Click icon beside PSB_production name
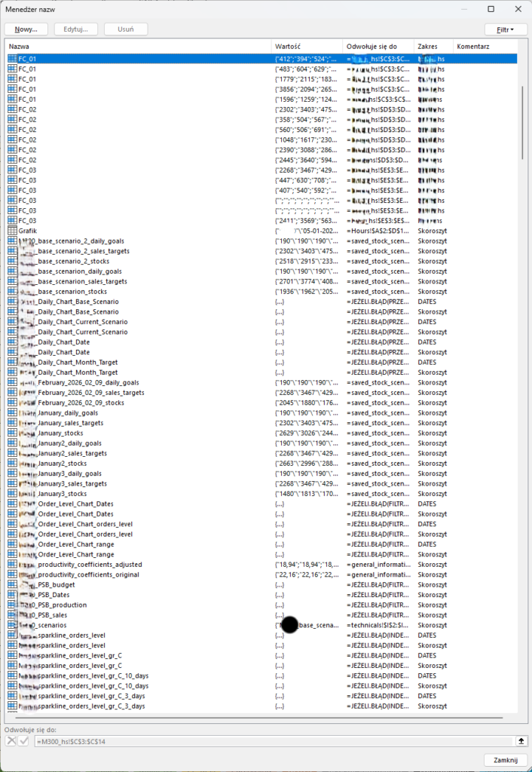 coord(12,605)
